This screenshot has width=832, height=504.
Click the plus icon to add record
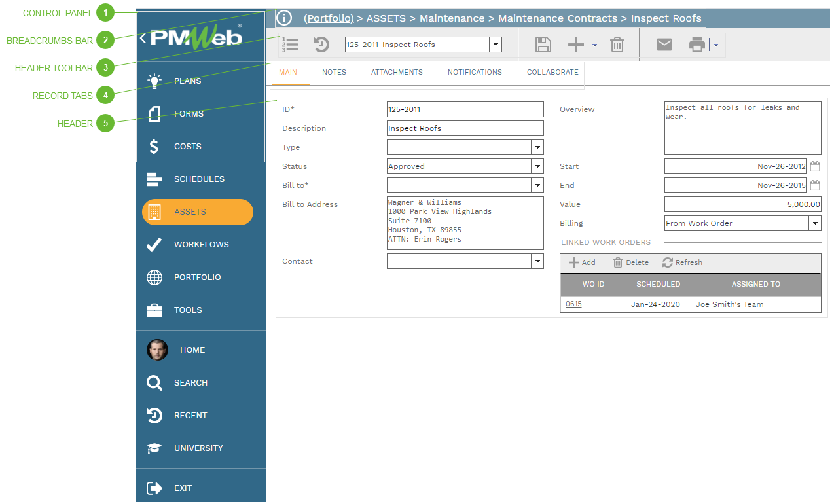575,45
